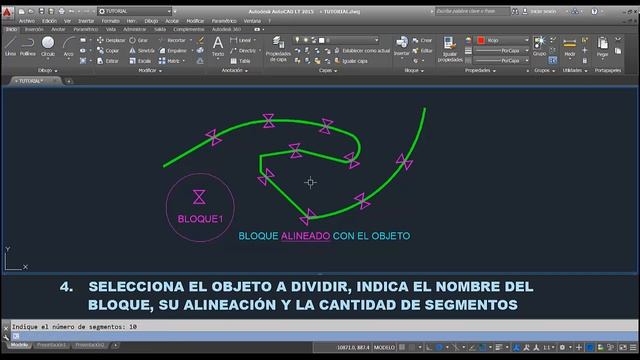Screen dimensions: 640x360
Task: Switch to Presentación1 layout tab
Action: pyautogui.click(x=51, y=345)
